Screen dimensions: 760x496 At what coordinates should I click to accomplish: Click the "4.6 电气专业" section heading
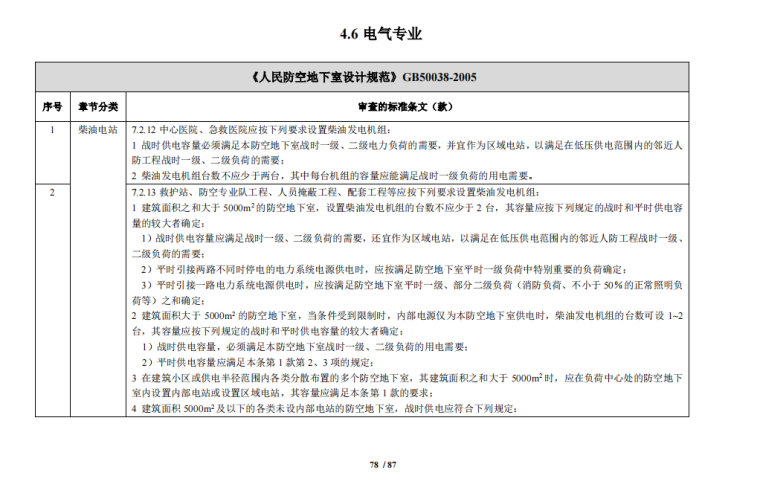pyautogui.click(x=381, y=34)
